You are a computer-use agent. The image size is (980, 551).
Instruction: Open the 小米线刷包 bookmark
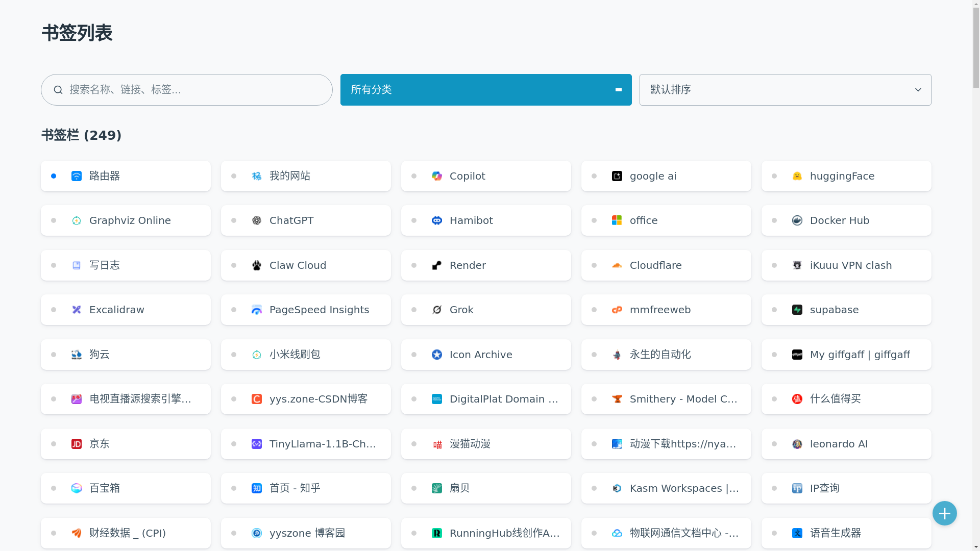pos(306,355)
